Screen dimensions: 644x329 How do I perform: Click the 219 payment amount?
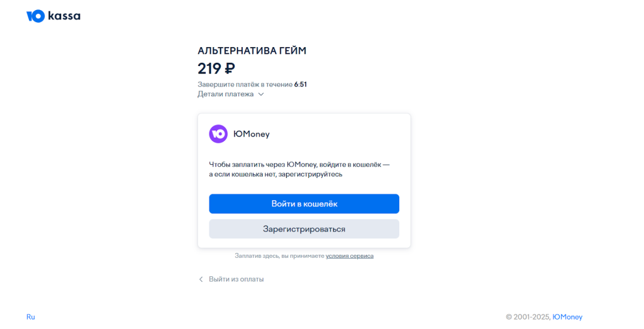point(209,68)
